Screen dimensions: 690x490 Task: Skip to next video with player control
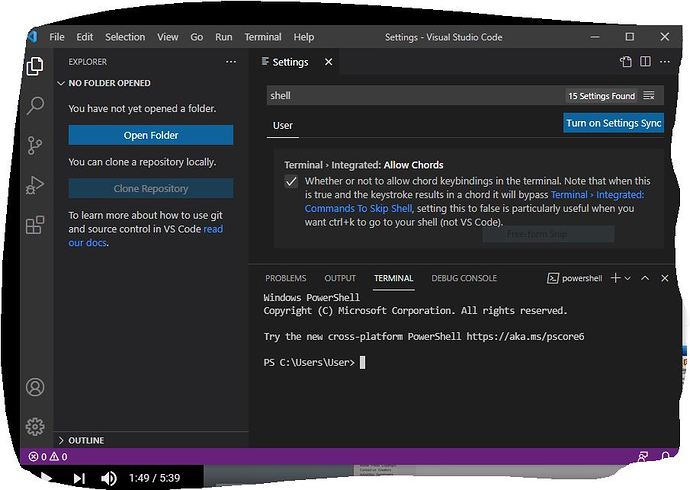pos(79,478)
